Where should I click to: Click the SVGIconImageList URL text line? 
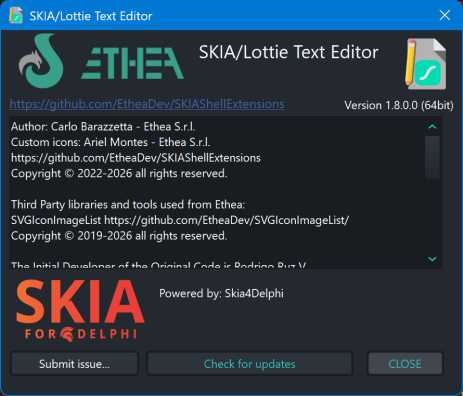click(x=180, y=220)
